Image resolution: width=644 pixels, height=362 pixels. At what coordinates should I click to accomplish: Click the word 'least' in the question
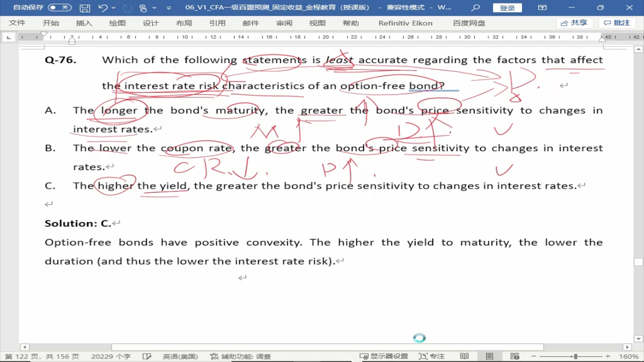(339, 60)
